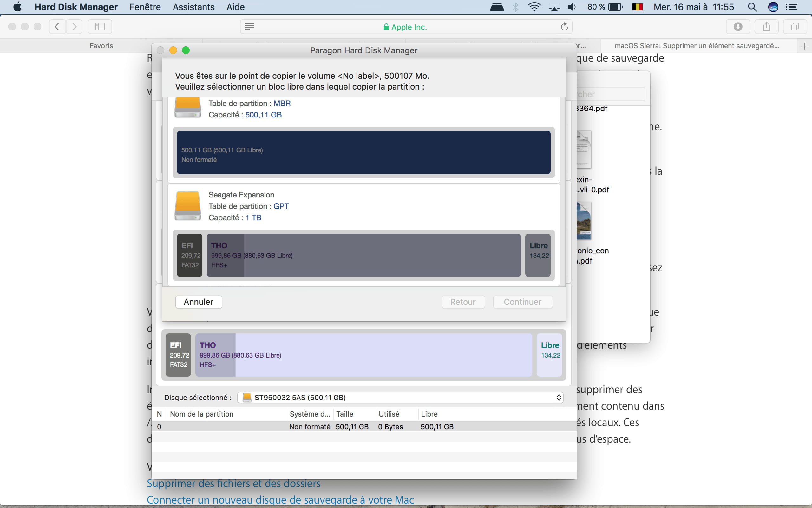Screen dimensions: 812x508
Task: Minimize the Paragon Hard Disk Manager window
Action: (x=173, y=50)
